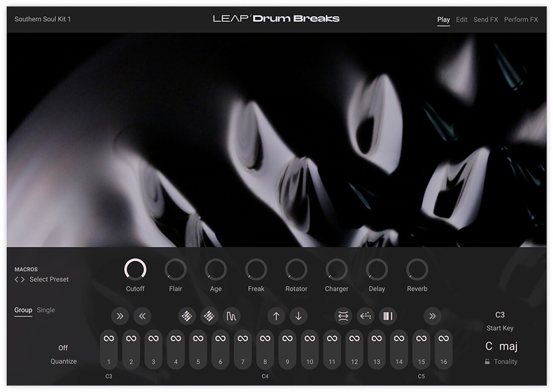
Task: Open the Perform FX tab
Action: tap(521, 20)
